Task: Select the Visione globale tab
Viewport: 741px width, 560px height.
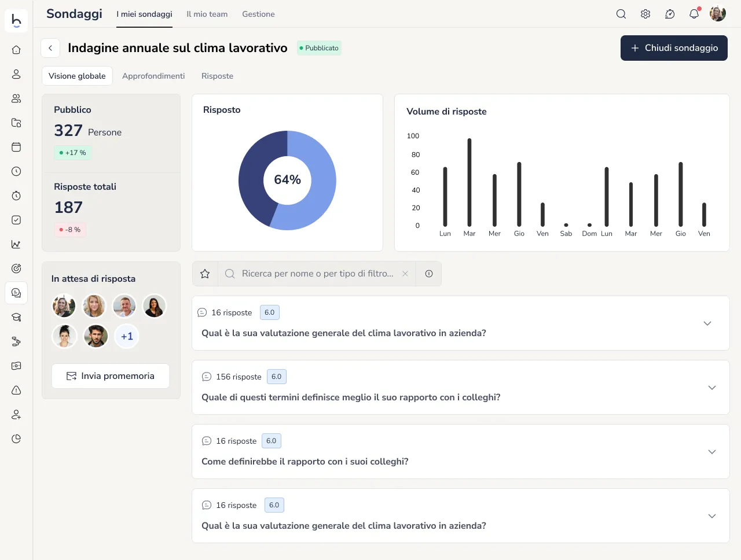Action: point(77,76)
